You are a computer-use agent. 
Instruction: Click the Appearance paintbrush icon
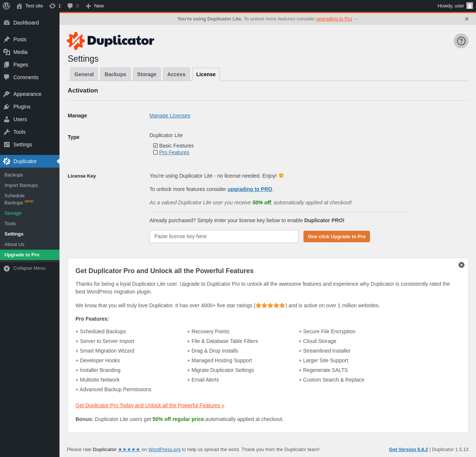click(7, 94)
